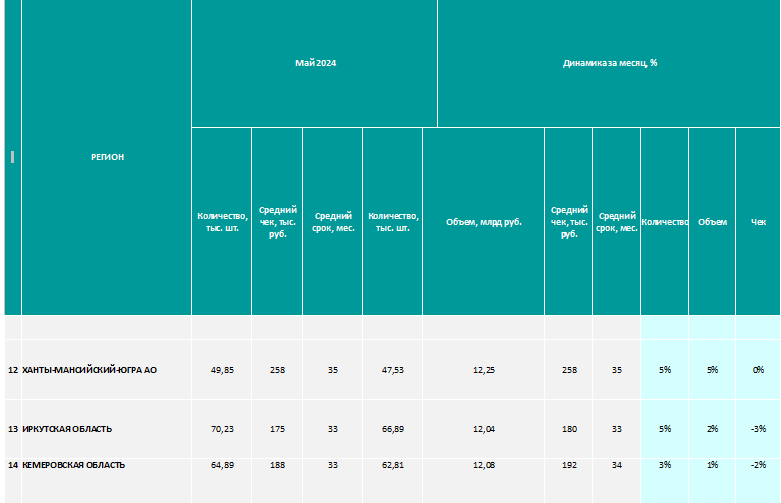This screenshot has width=781, height=503.
Task: Select the average check value 188
Action: pos(277,481)
